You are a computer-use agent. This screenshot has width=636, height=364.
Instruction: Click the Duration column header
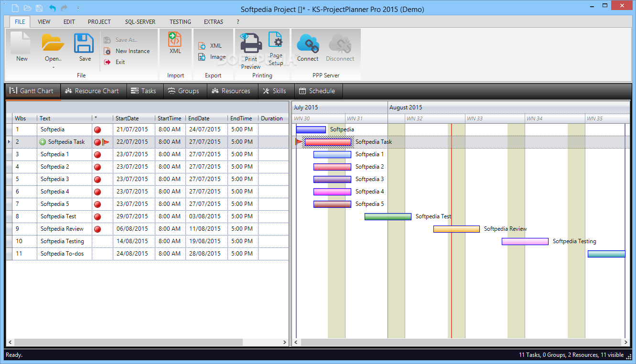click(273, 118)
